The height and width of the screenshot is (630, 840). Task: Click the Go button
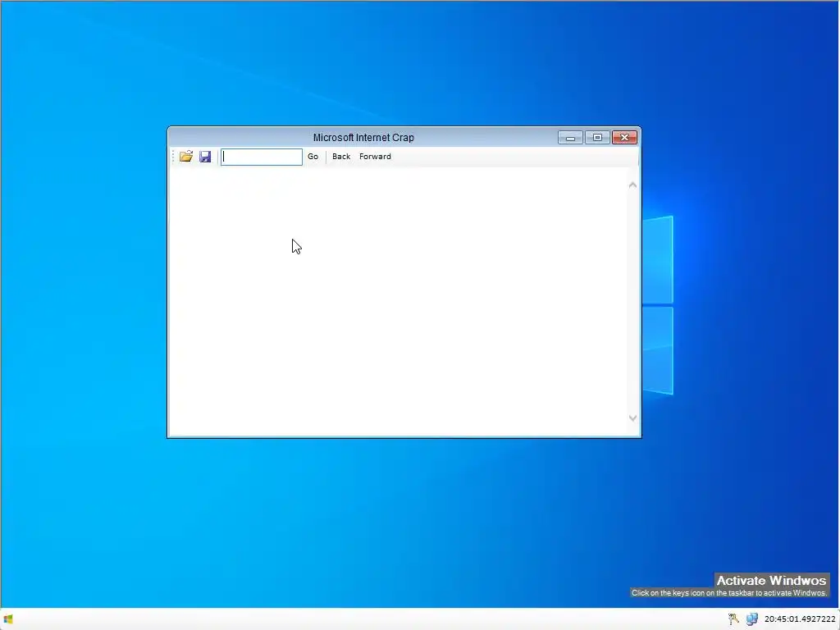pyautogui.click(x=313, y=157)
